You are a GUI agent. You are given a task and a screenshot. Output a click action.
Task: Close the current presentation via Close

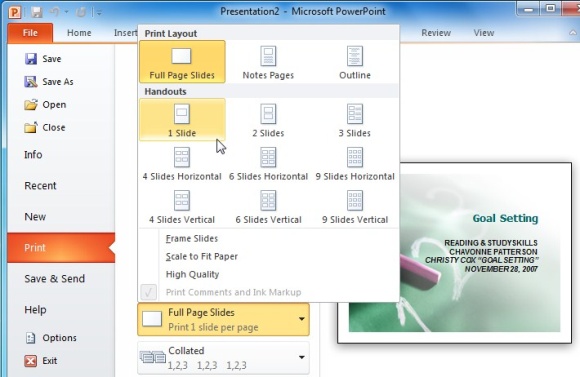pos(45,128)
